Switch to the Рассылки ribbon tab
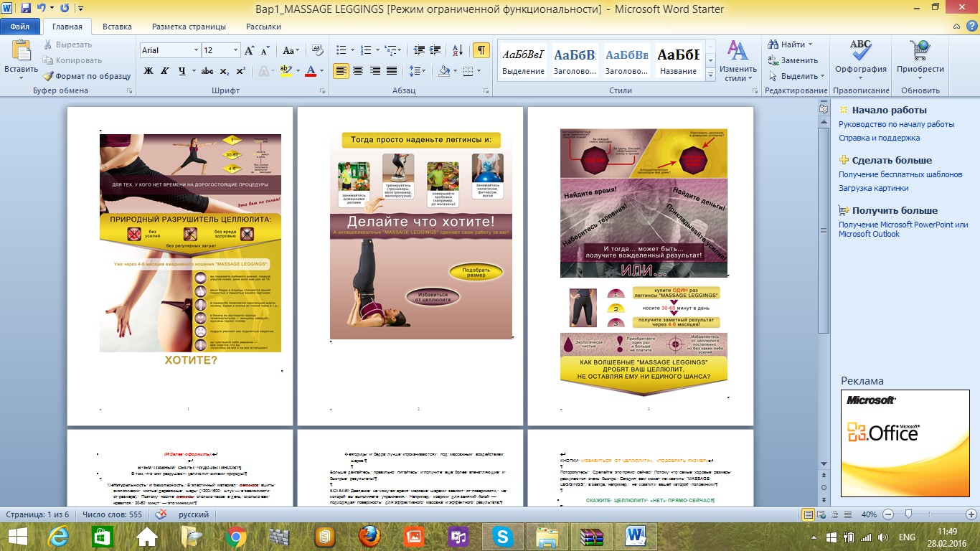The image size is (980, 551). pyautogui.click(x=263, y=27)
